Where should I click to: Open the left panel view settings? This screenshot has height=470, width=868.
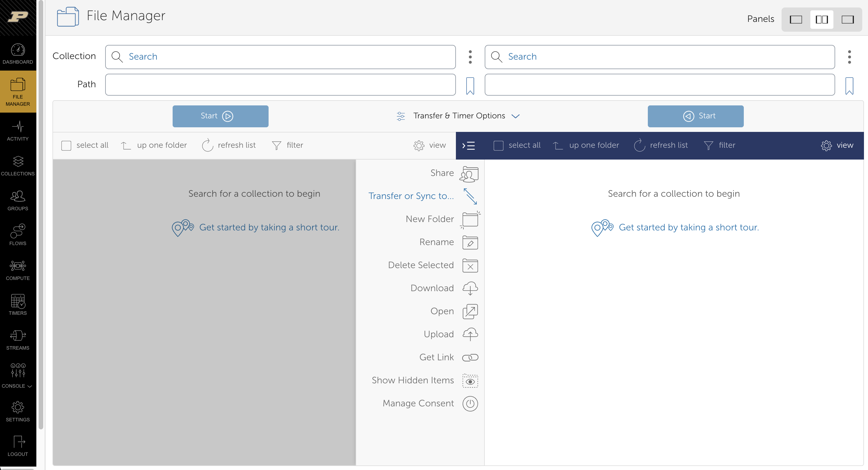(x=430, y=145)
